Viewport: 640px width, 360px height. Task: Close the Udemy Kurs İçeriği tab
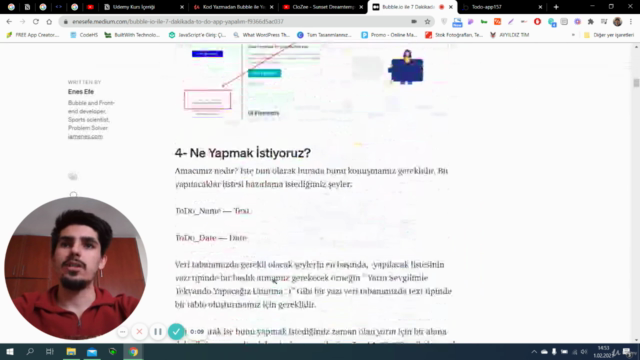[182, 7]
